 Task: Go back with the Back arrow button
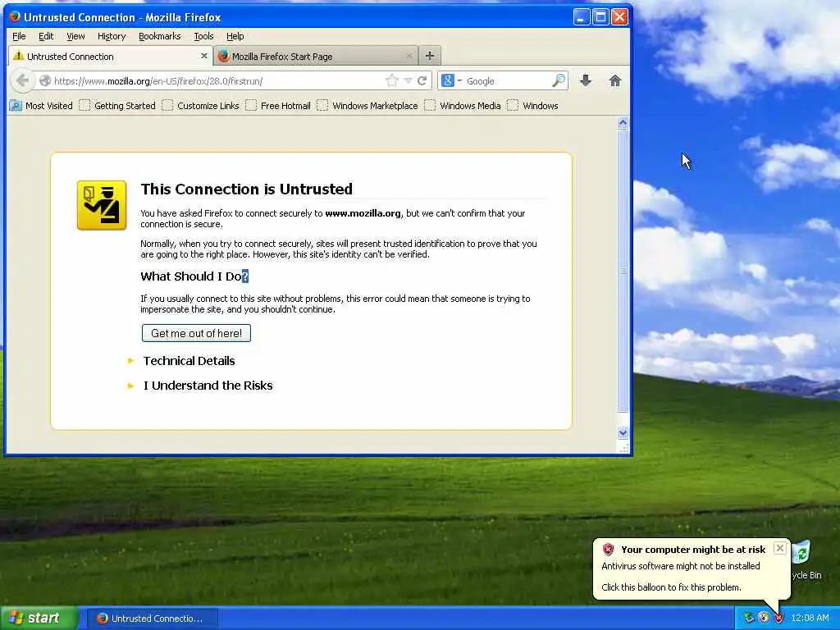pyautogui.click(x=22, y=81)
